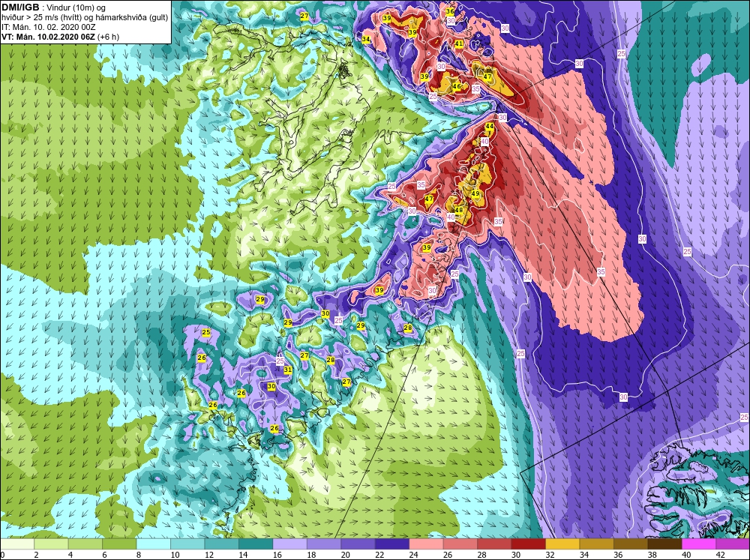Click the 10–12 m/s legend color block
This screenshot has height=560, width=750.
(x=187, y=544)
